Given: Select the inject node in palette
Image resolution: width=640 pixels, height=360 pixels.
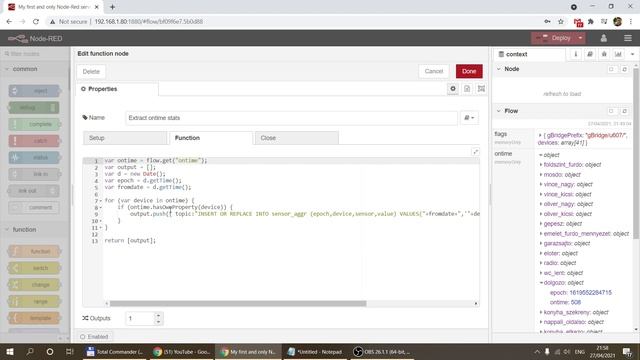Looking at the screenshot, I should click(x=34, y=91).
